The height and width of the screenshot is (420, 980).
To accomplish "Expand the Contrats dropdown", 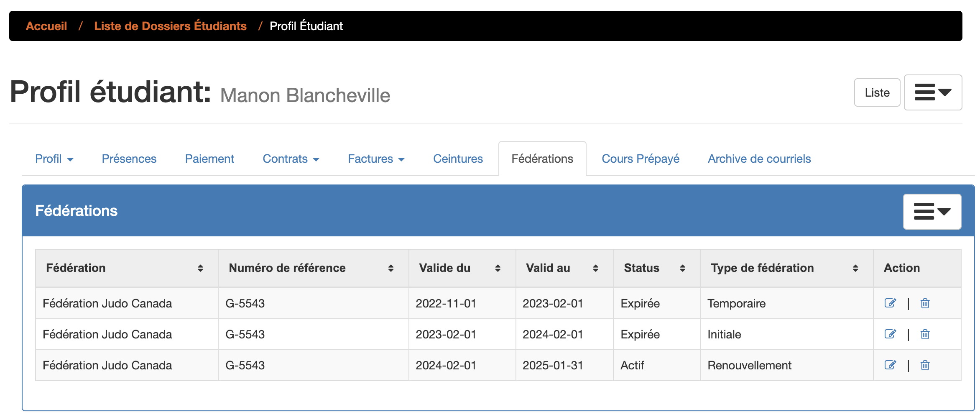I will (x=291, y=159).
